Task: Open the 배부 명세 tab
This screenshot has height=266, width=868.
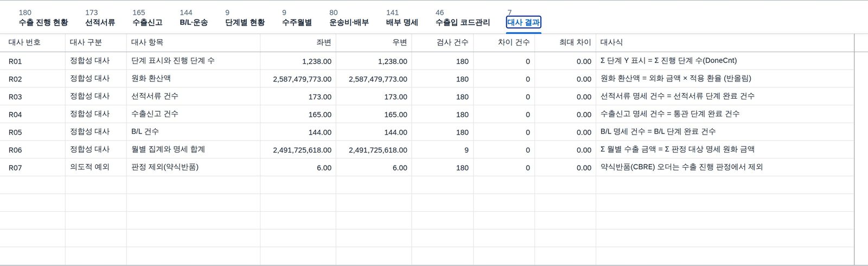Action: [x=402, y=18]
